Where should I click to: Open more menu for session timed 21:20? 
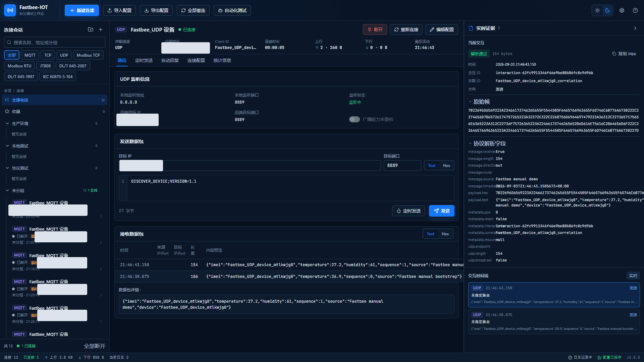point(101,295)
